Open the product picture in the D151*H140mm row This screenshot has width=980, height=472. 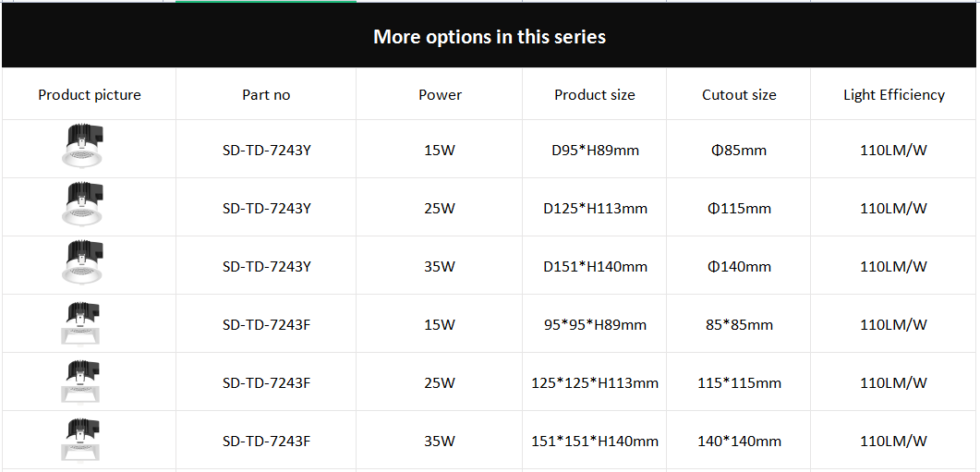(84, 263)
